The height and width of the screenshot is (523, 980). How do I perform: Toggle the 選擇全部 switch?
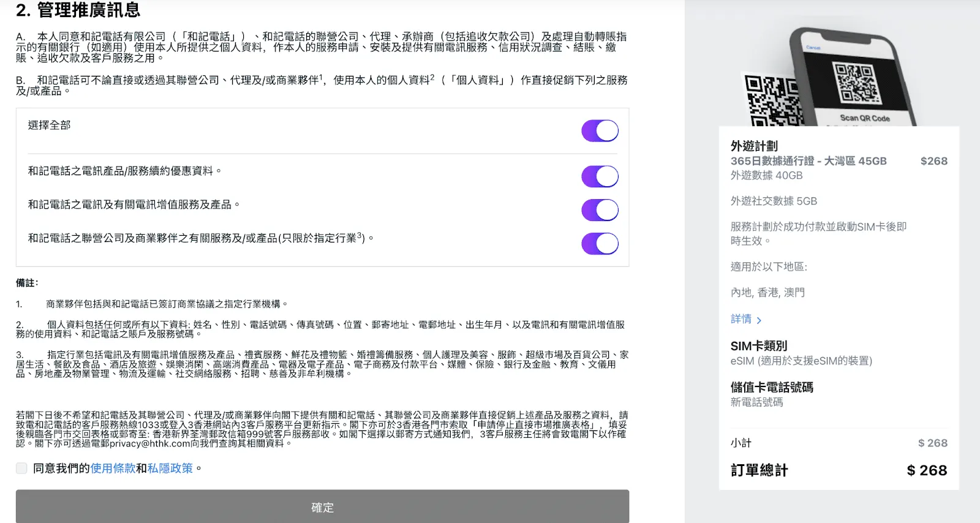(600, 130)
